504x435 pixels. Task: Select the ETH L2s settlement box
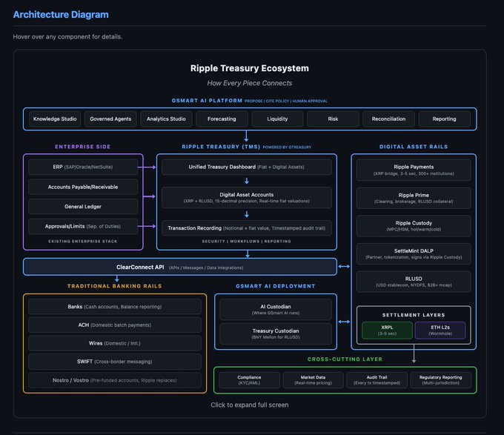(x=440, y=331)
